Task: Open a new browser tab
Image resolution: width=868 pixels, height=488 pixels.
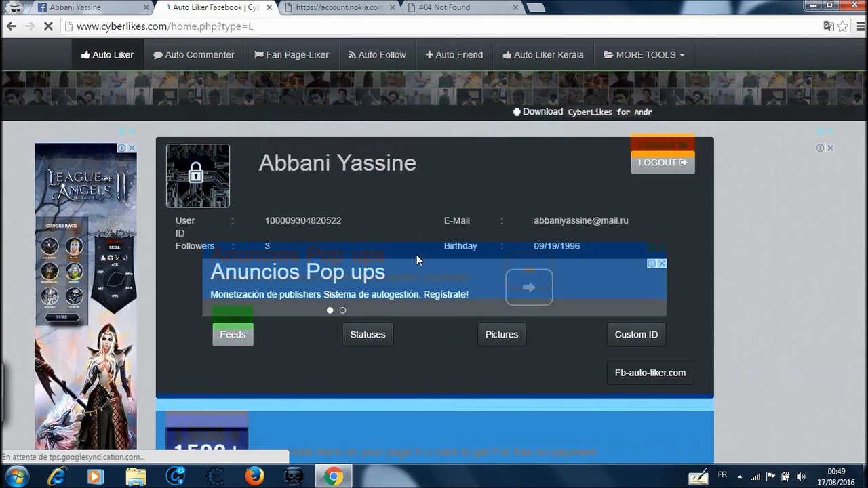Action: pos(535,7)
